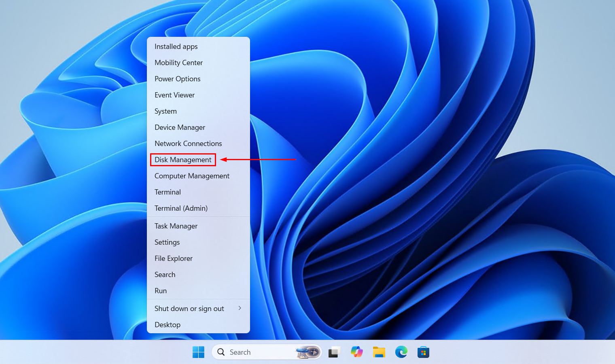This screenshot has width=615, height=364.
Task: Open Microsoft Store from the taskbar
Action: point(423,352)
